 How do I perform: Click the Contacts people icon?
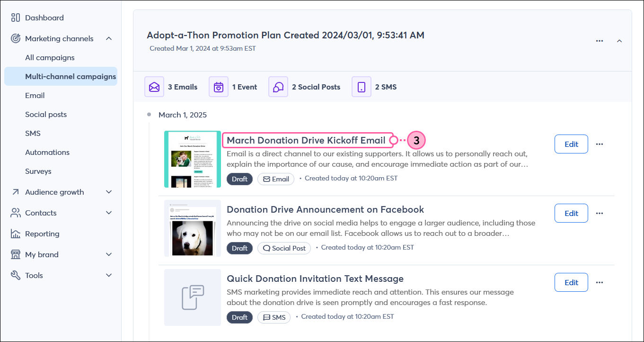pos(16,213)
